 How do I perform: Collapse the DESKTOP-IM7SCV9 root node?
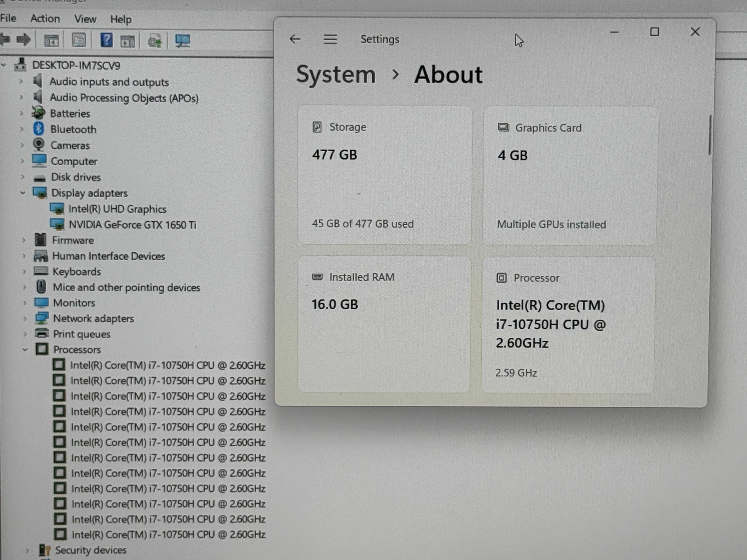4,64
